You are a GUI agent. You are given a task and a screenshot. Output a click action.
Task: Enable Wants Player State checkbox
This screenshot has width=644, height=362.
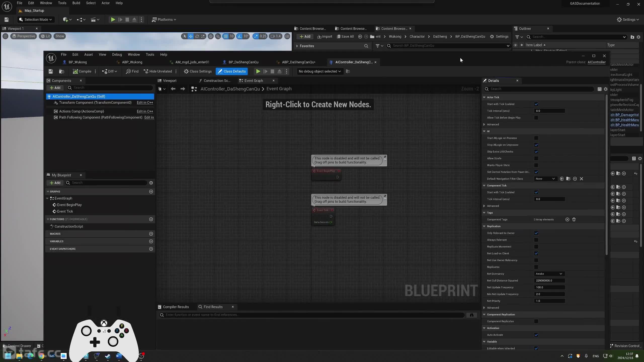(536, 165)
